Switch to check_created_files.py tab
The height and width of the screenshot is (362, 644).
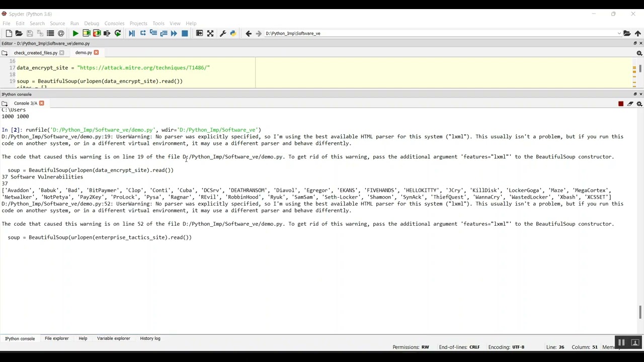tap(35, 53)
